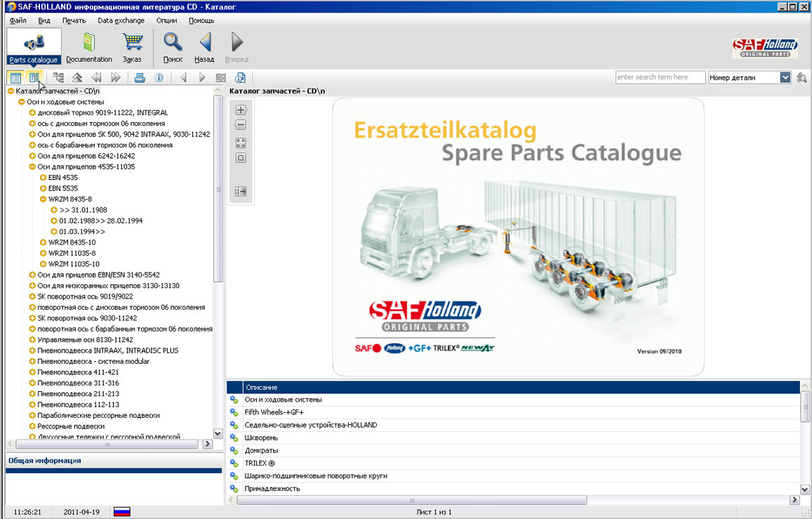Collapse the WRZM 8435-8 tree node
This screenshot has height=519, width=812.
44,199
